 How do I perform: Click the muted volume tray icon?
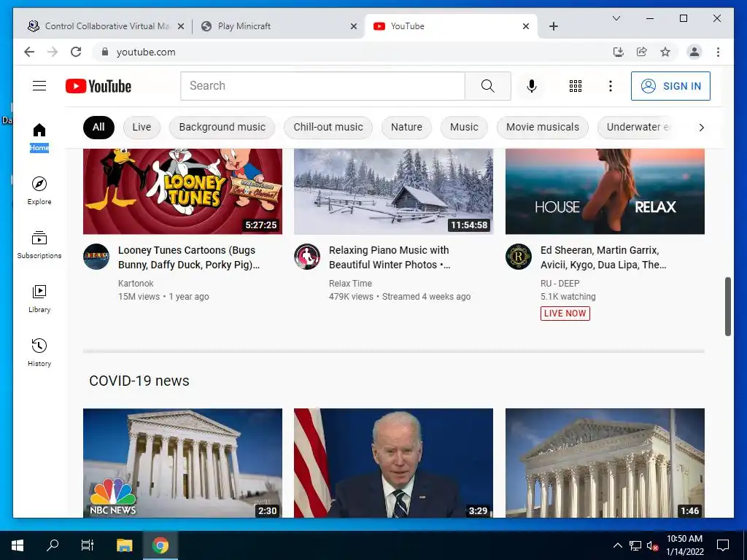point(652,545)
